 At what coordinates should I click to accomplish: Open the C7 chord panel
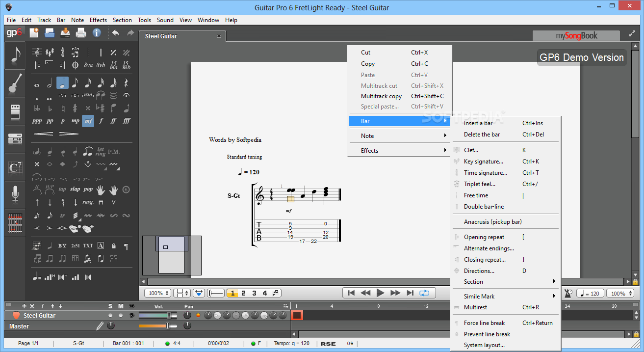click(15, 167)
